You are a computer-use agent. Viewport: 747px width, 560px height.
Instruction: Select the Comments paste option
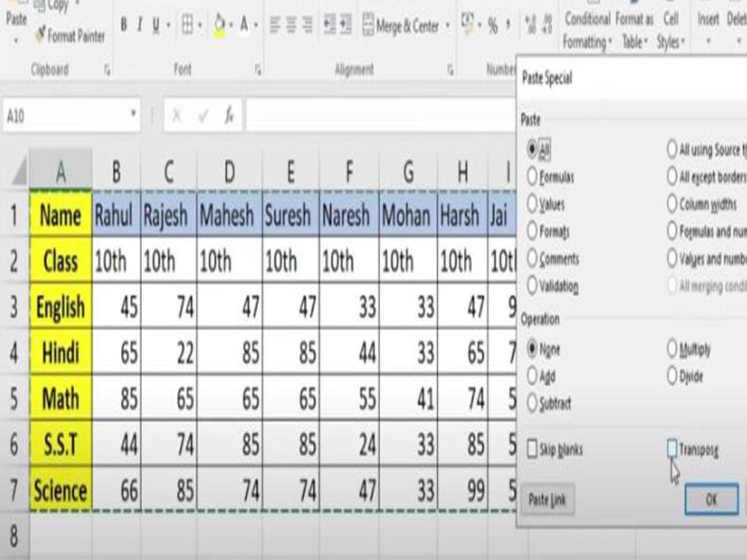click(532, 258)
